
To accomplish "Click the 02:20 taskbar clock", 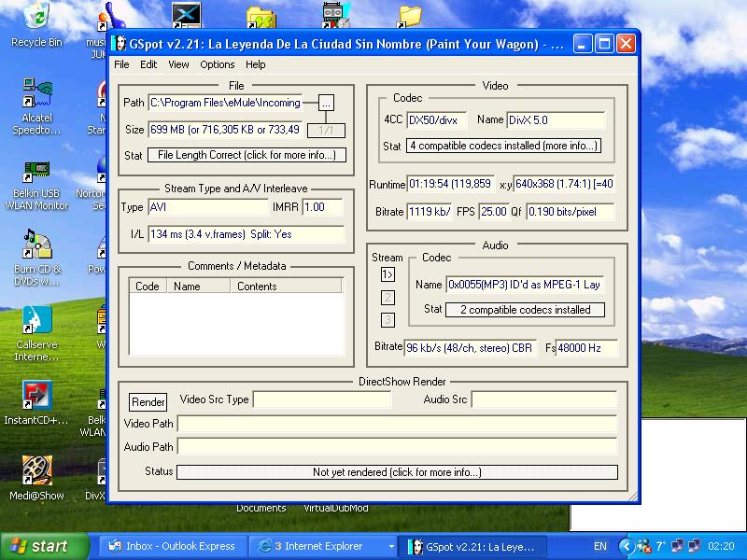I will pos(721,546).
